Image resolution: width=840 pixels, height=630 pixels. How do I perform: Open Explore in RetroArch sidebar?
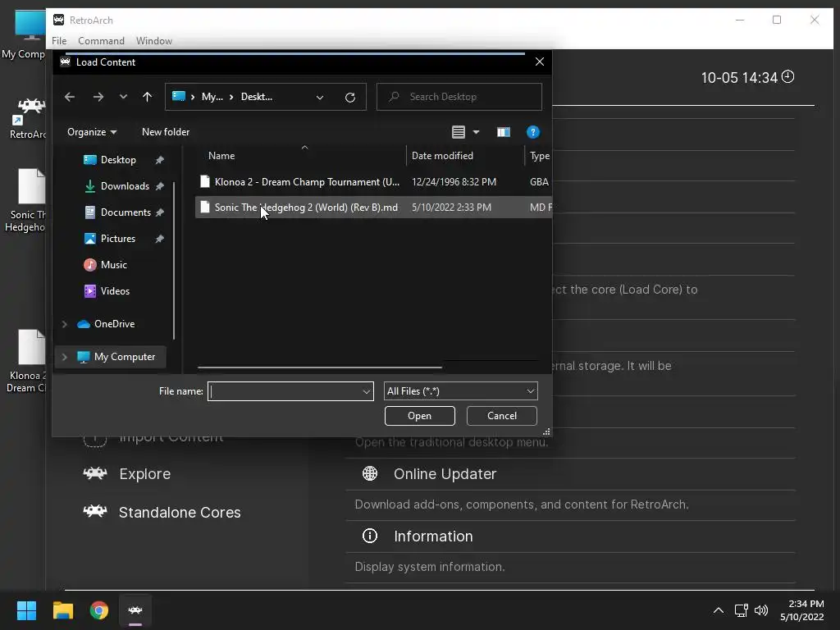144,474
